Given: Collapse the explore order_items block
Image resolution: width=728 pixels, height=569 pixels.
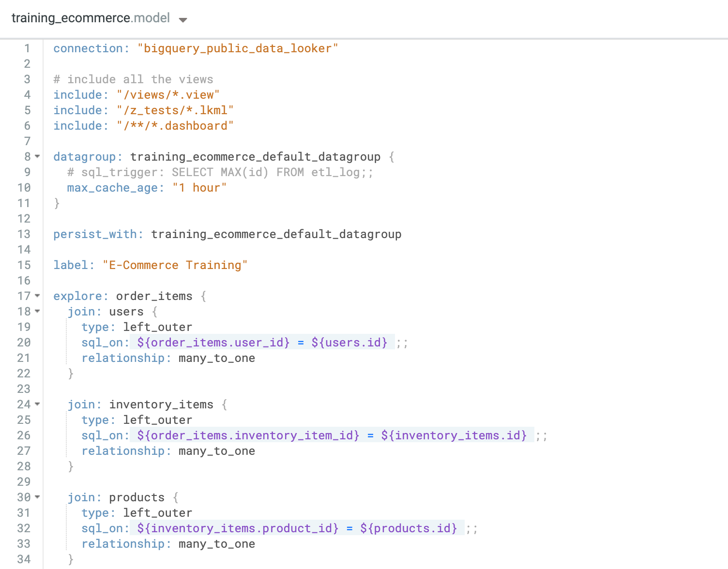Looking at the screenshot, I should coord(37,296).
